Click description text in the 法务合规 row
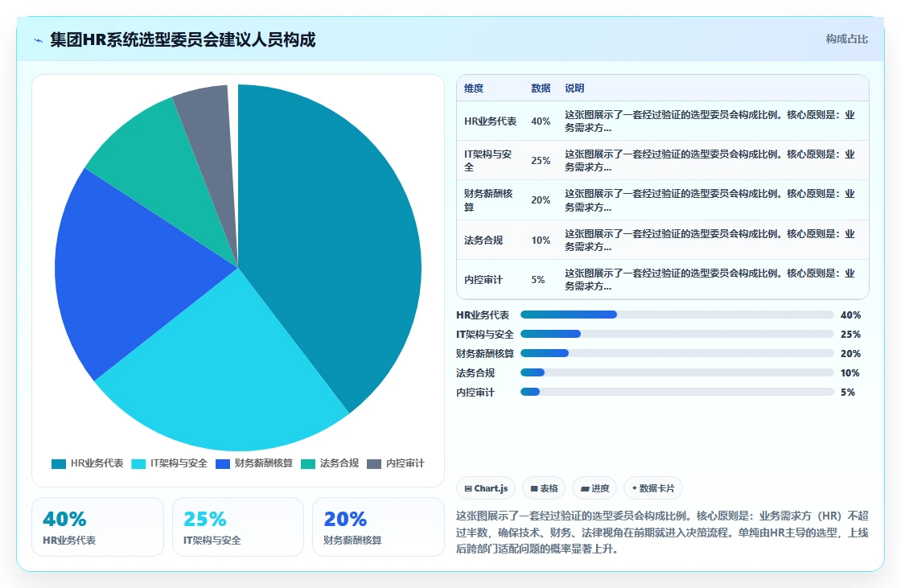 pos(710,241)
